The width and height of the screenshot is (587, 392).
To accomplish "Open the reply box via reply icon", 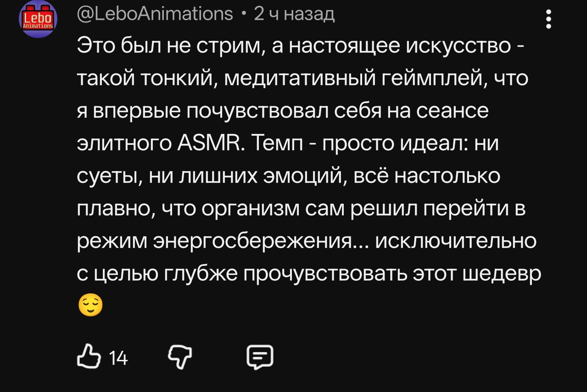I will pos(260,357).
